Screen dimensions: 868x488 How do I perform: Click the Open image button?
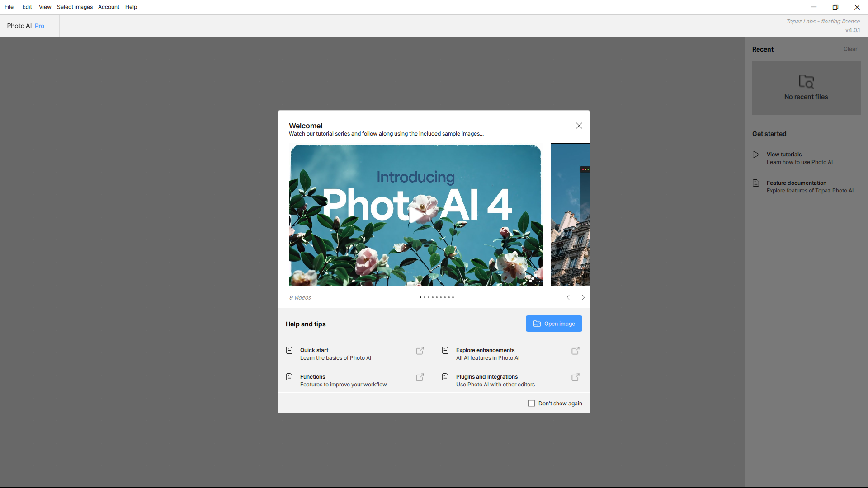click(554, 324)
